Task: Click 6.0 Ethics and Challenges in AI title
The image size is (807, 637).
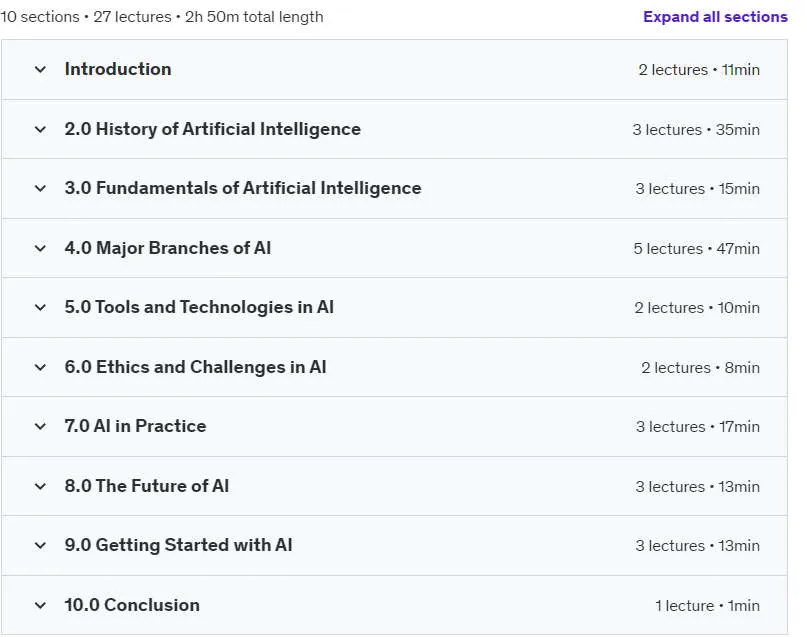Action: (x=196, y=367)
